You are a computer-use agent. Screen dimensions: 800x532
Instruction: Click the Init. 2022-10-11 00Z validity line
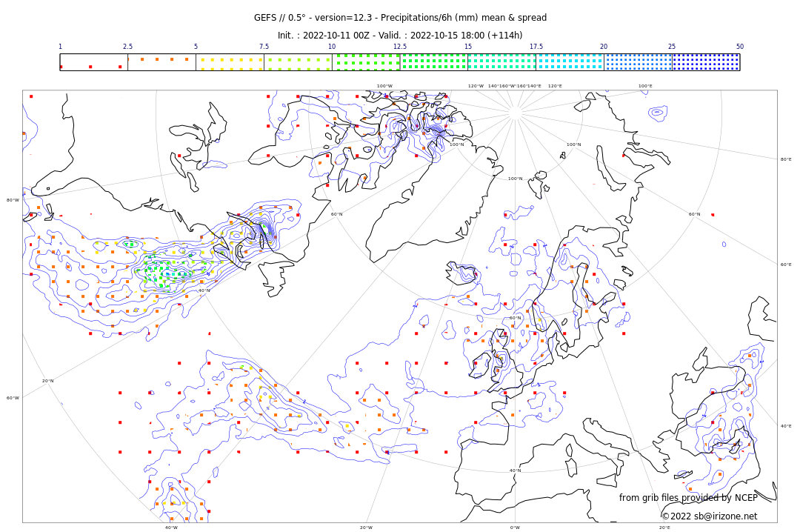(400, 36)
